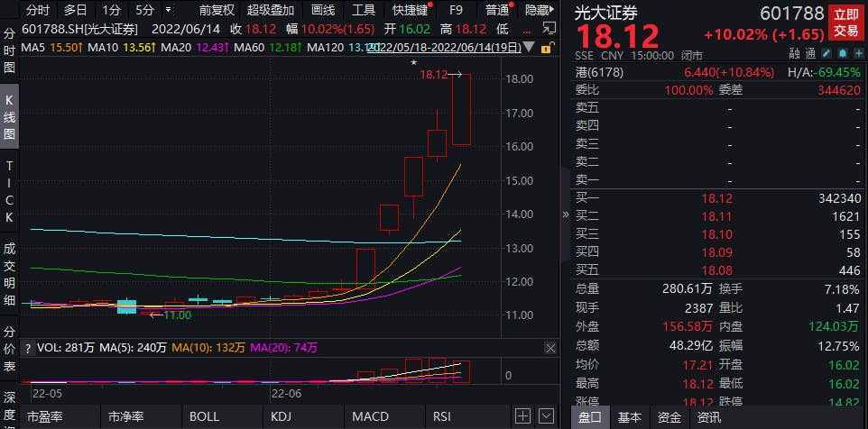Switch to the 基本 tab
The width and height of the screenshot is (868, 429).
(x=630, y=417)
